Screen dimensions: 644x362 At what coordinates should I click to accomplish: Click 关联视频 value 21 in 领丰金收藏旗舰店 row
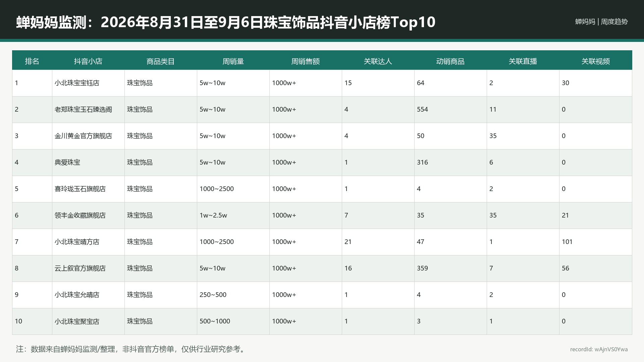pyautogui.click(x=566, y=215)
